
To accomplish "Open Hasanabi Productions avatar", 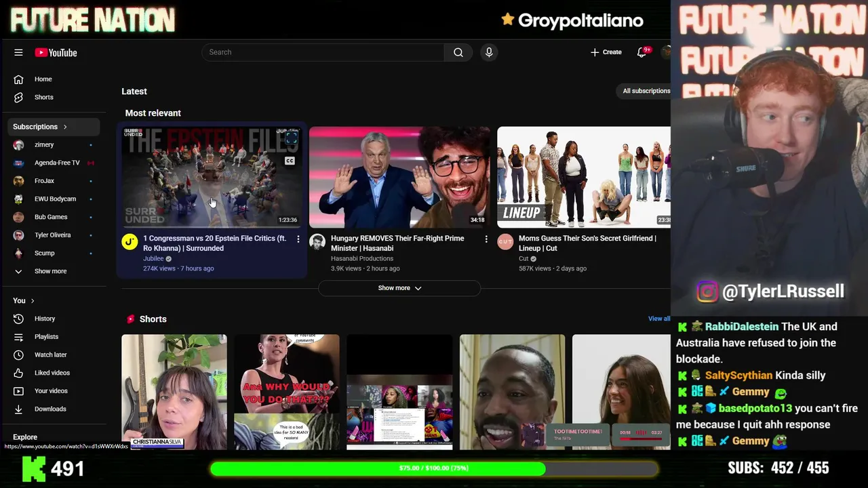I will pos(317,242).
